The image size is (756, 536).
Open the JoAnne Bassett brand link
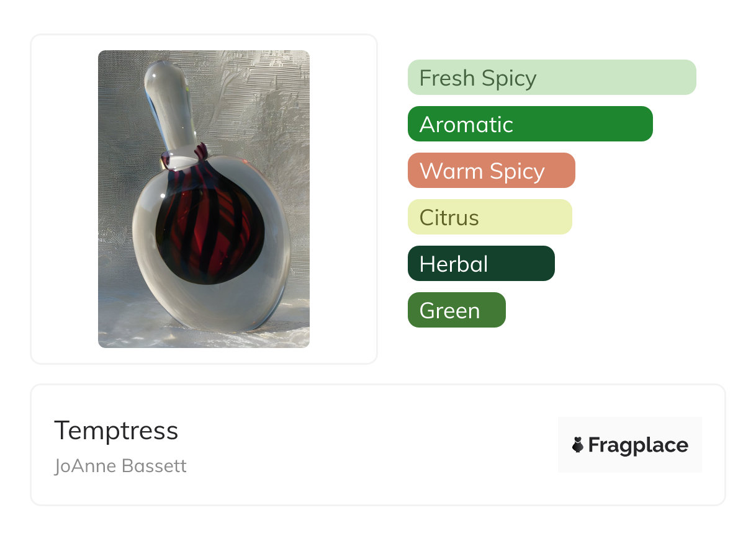(x=120, y=466)
